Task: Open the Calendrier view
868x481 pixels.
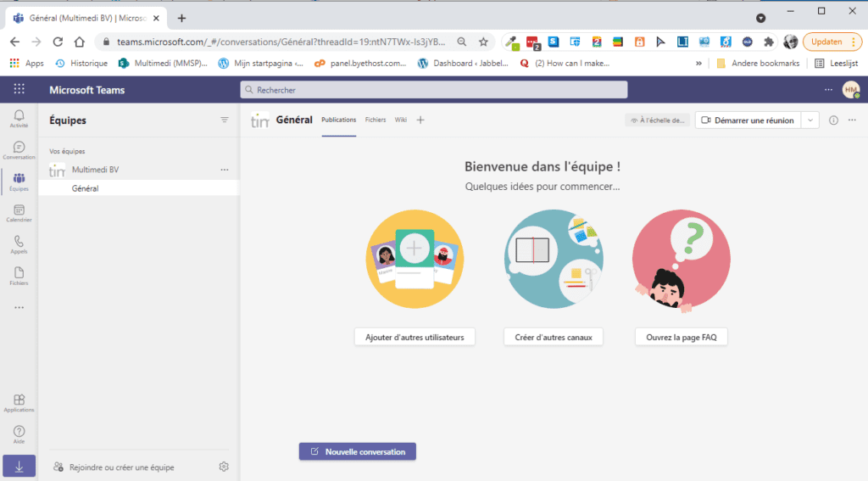Action: tap(19, 213)
